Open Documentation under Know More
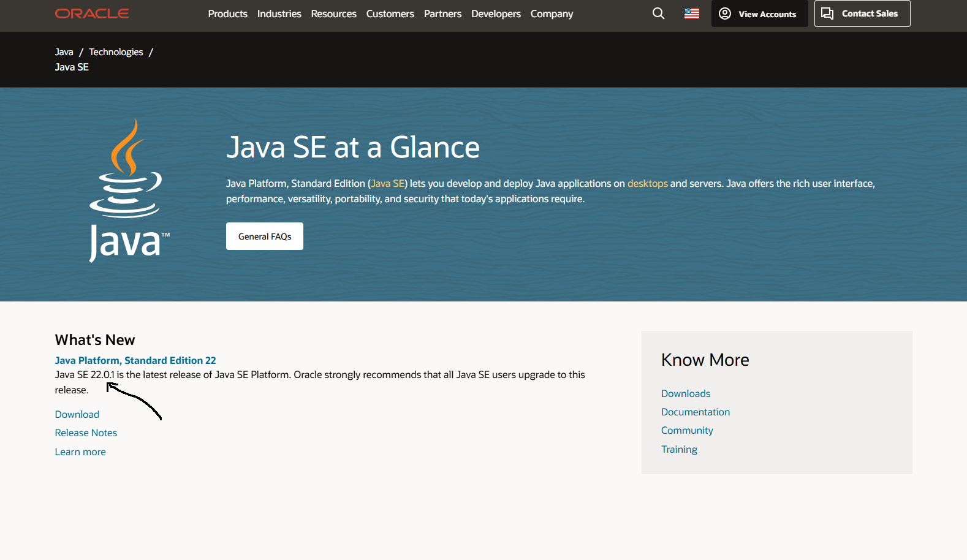This screenshot has height=560, width=967. 695,412
